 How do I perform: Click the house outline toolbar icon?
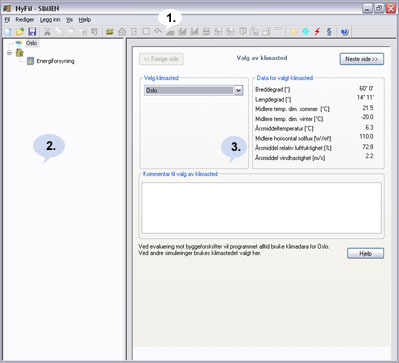[x=122, y=32]
